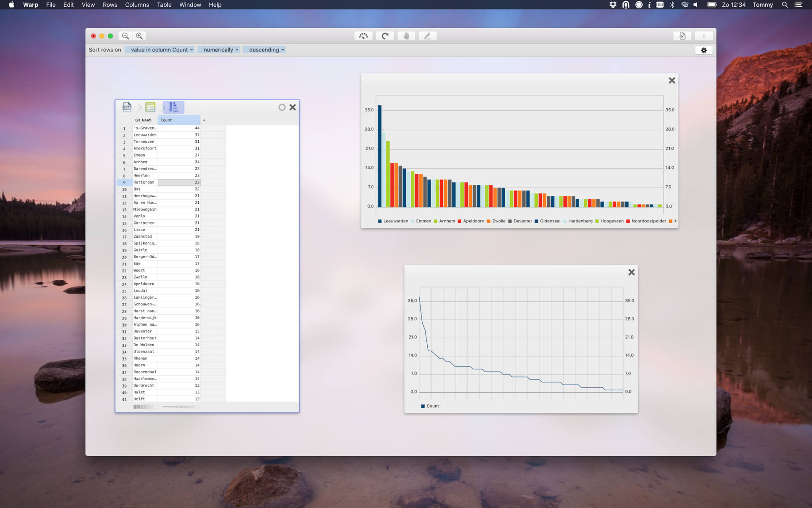Click the pencil edit toolbar icon
Viewport: 812px width, 508px height.
click(427, 36)
